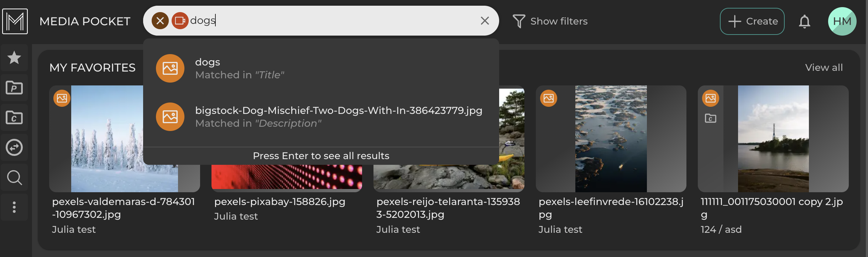This screenshot has height=257, width=868.
Task: Click View all favorites
Action: click(824, 68)
